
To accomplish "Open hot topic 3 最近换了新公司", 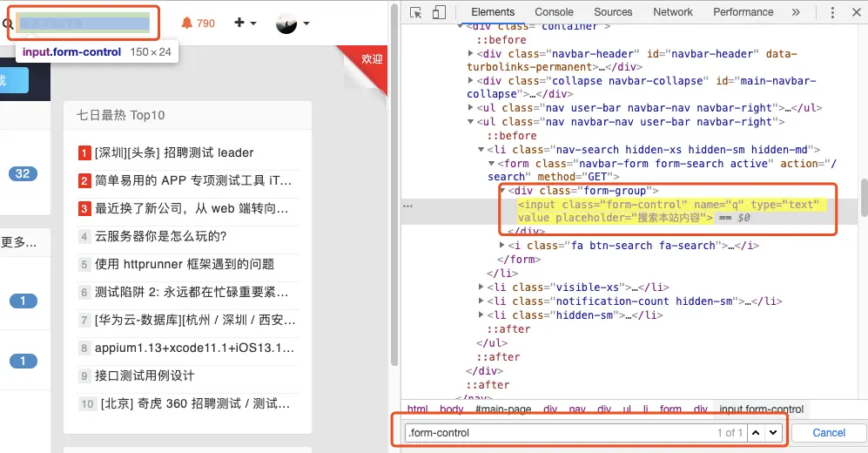I will point(192,209).
